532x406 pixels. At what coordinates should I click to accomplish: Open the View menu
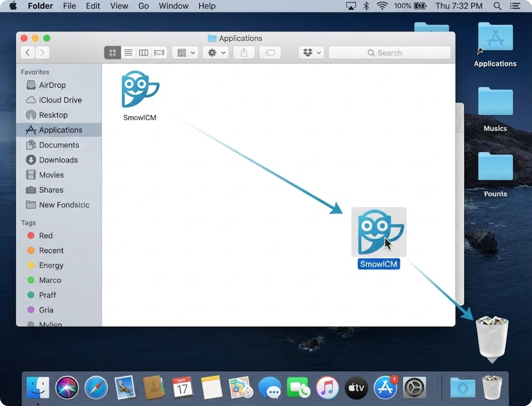pos(119,6)
